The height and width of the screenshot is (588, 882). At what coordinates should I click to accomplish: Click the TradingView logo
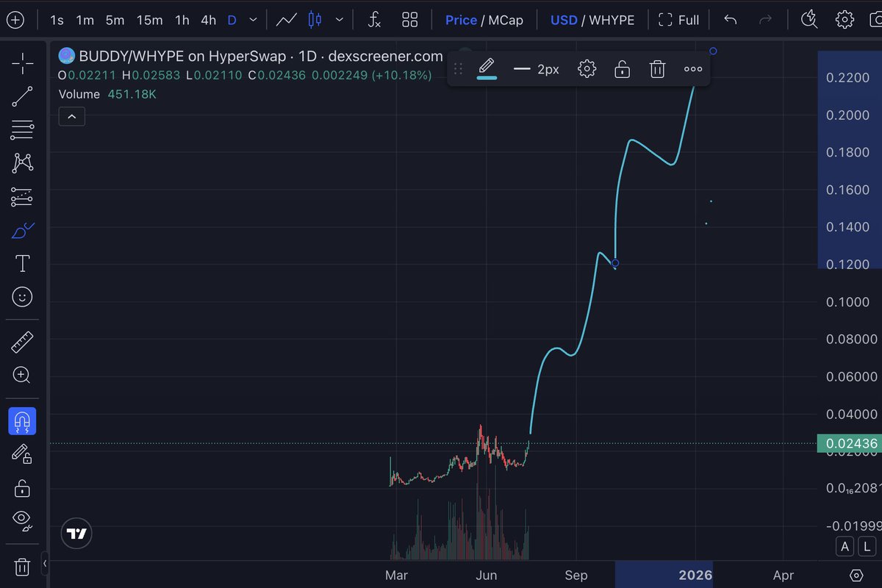76,534
